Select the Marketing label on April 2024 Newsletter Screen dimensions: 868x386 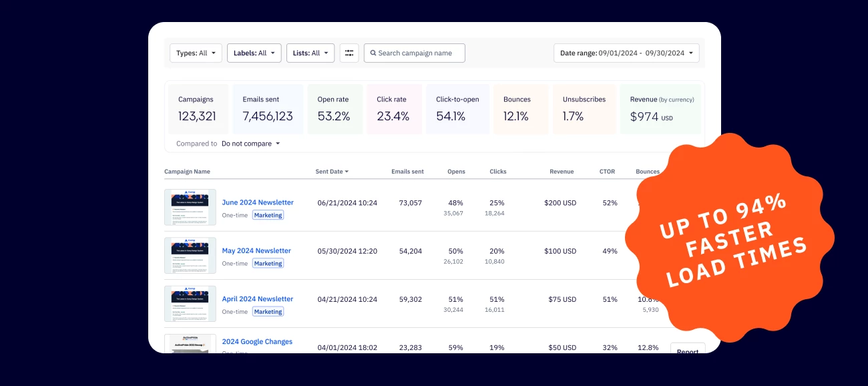(268, 311)
